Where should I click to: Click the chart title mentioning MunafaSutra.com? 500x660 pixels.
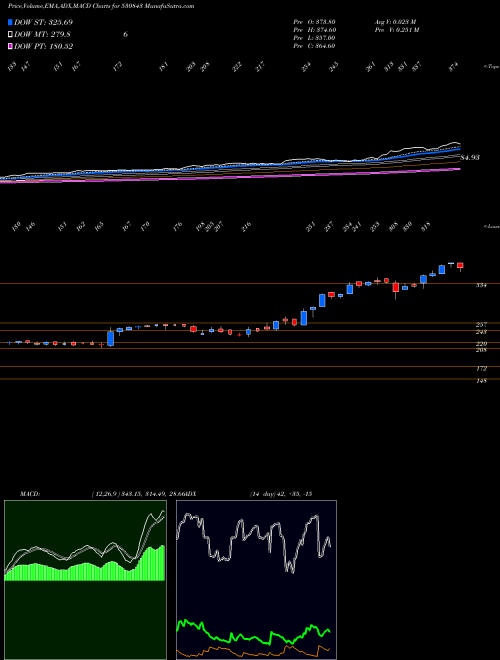[x=101, y=6]
